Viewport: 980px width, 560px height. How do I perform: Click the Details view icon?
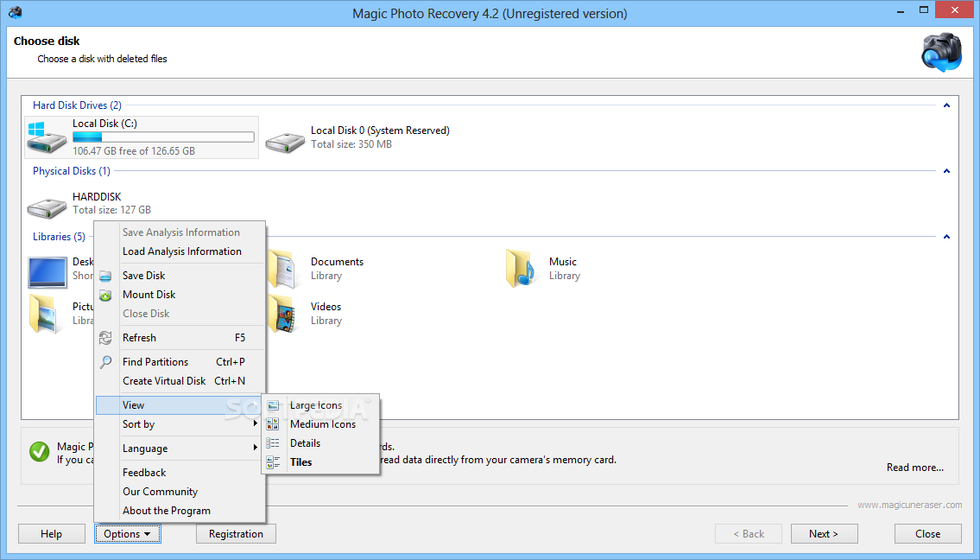click(273, 443)
